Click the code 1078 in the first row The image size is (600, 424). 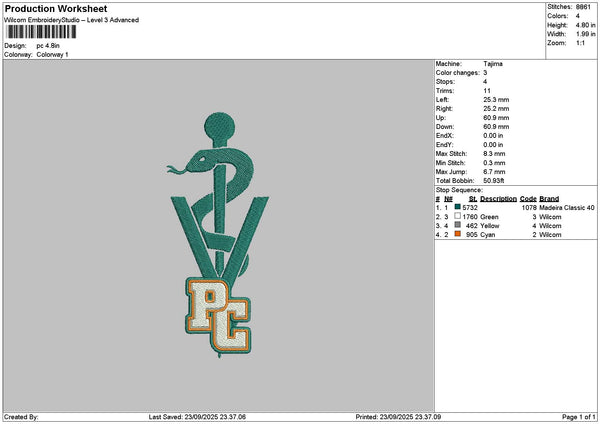[x=529, y=208]
